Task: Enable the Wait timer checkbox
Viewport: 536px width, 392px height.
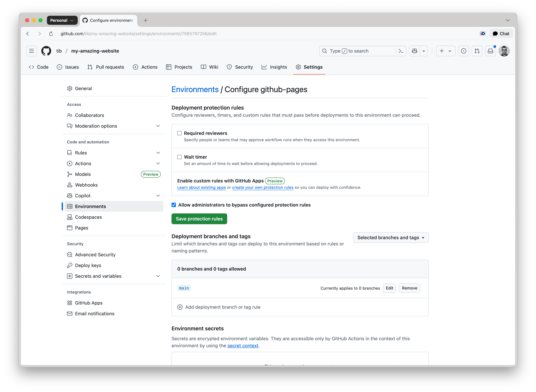Action: point(179,157)
